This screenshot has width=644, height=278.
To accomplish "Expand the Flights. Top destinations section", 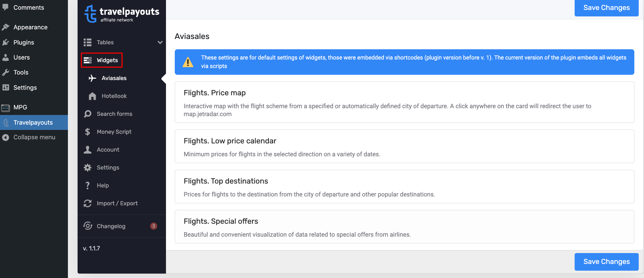I will tap(404, 187).
